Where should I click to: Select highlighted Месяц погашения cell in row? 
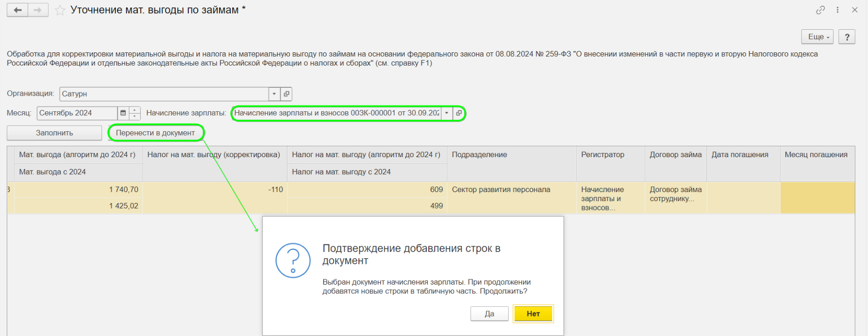click(817, 198)
